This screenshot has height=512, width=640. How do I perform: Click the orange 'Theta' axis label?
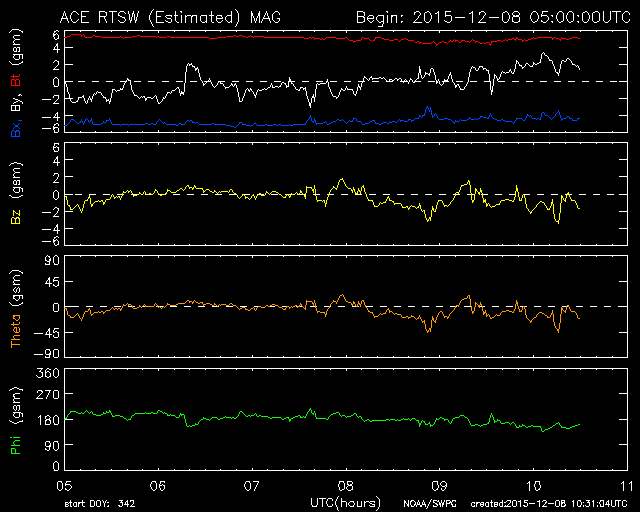(16, 331)
